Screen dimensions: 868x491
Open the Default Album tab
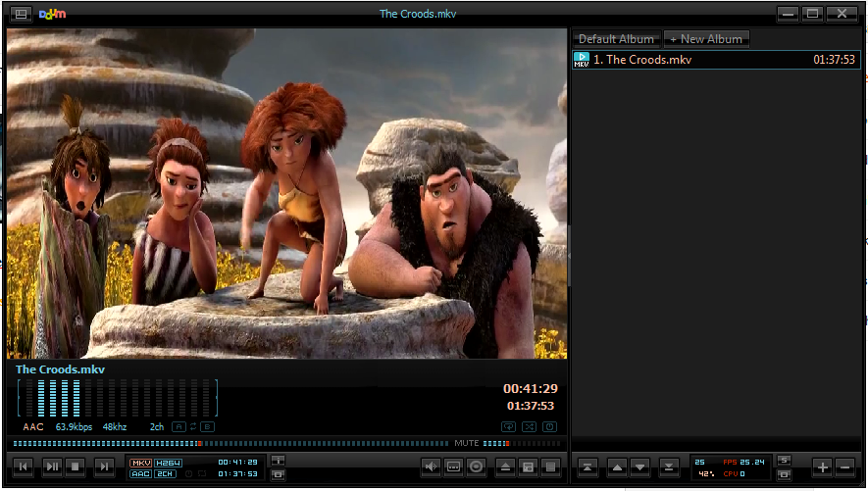pos(616,39)
